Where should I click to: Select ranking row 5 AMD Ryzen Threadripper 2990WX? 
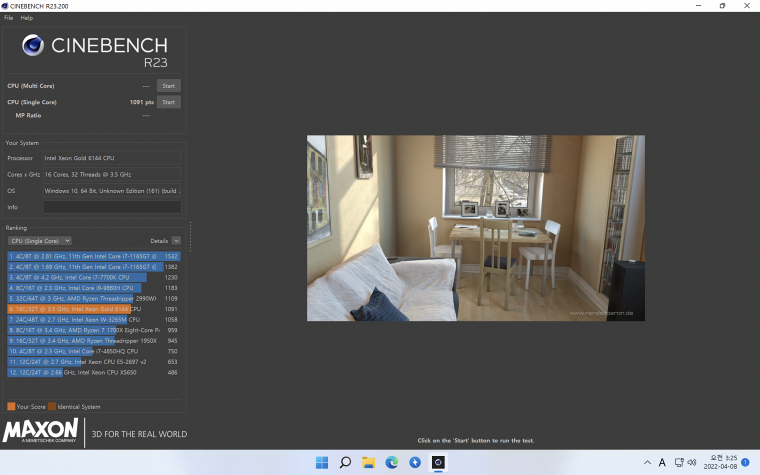tap(94, 299)
